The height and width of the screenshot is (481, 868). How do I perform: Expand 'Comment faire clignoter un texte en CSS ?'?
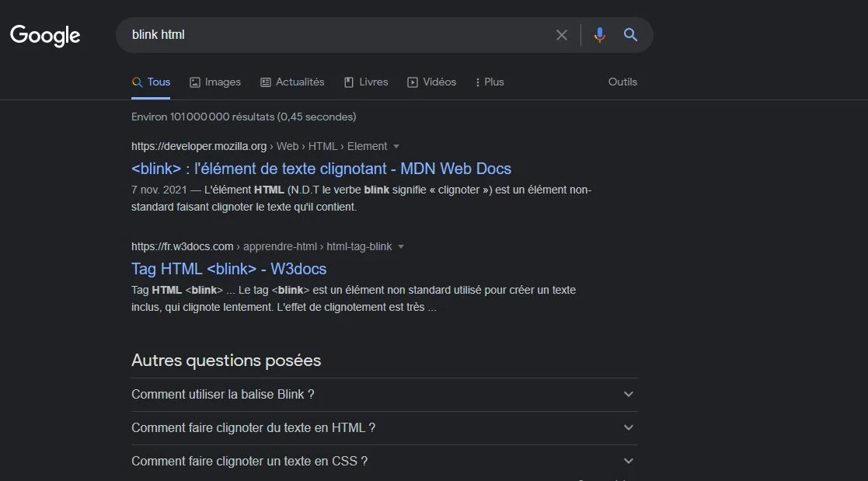click(x=384, y=461)
